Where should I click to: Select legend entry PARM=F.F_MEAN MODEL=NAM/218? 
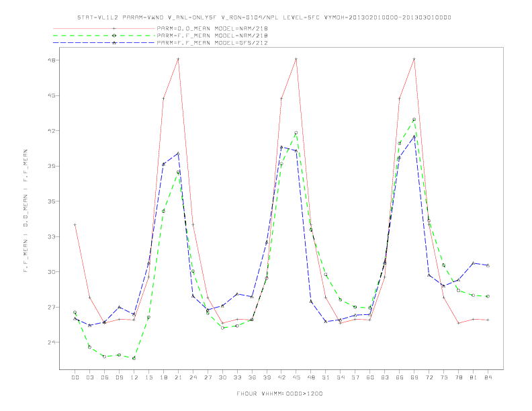[212, 36]
